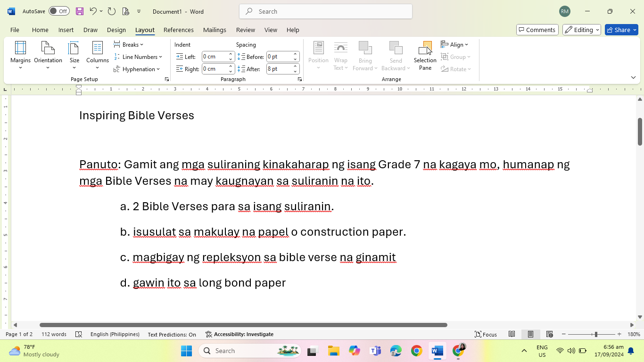Click the Share button
Viewport: 644px width, 362px height.
point(621,30)
